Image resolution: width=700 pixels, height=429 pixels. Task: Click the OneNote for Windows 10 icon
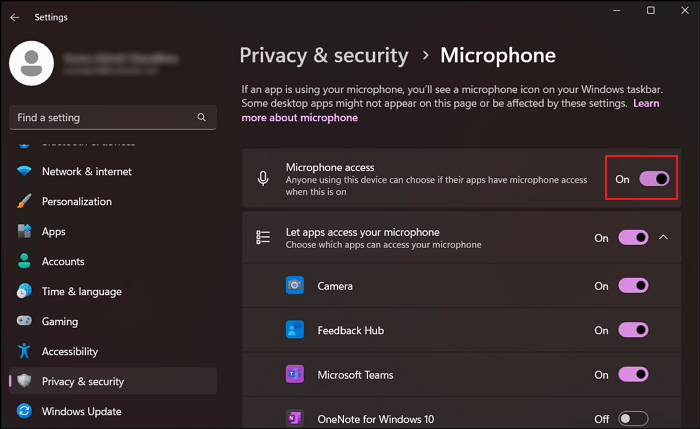(295, 418)
